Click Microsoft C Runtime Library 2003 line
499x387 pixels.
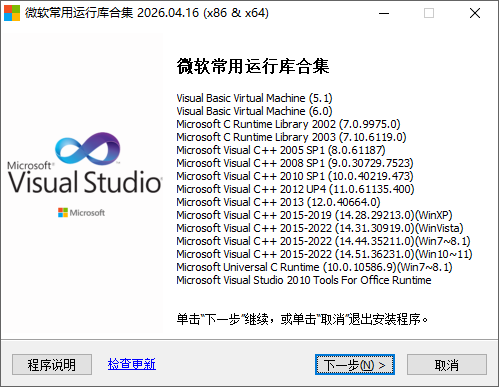point(291,137)
